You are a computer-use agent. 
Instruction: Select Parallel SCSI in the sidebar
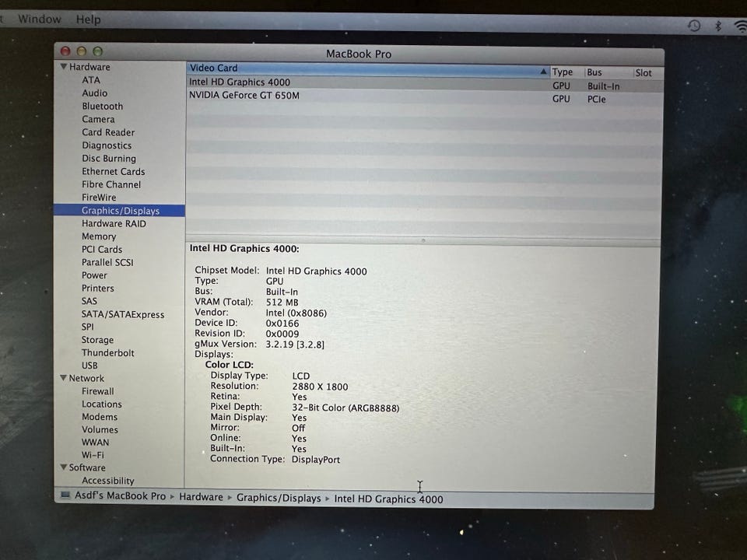click(107, 262)
